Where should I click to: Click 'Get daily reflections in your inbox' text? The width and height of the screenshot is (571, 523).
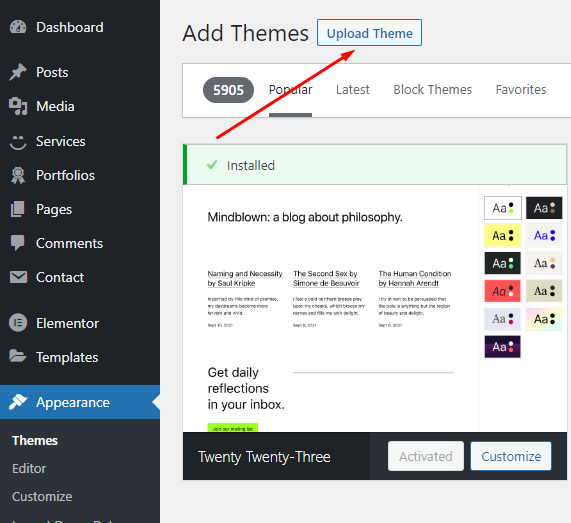[x=246, y=389]
